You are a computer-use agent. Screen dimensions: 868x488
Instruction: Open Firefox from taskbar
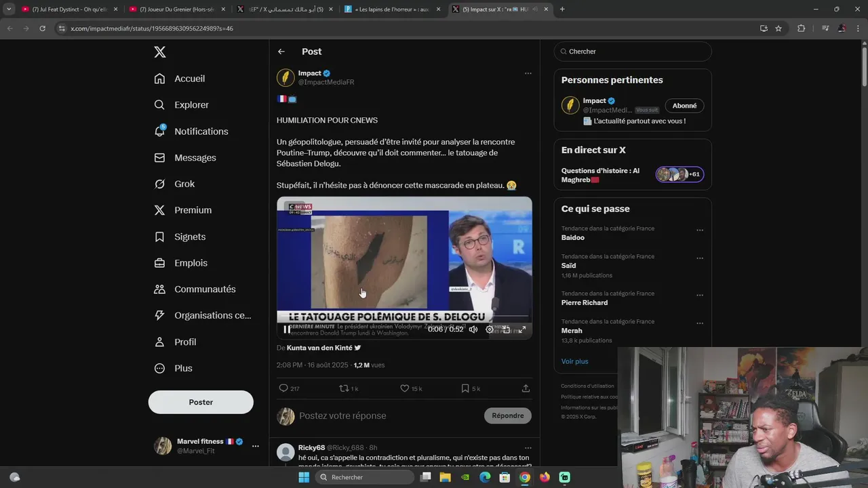pos(545,477)
